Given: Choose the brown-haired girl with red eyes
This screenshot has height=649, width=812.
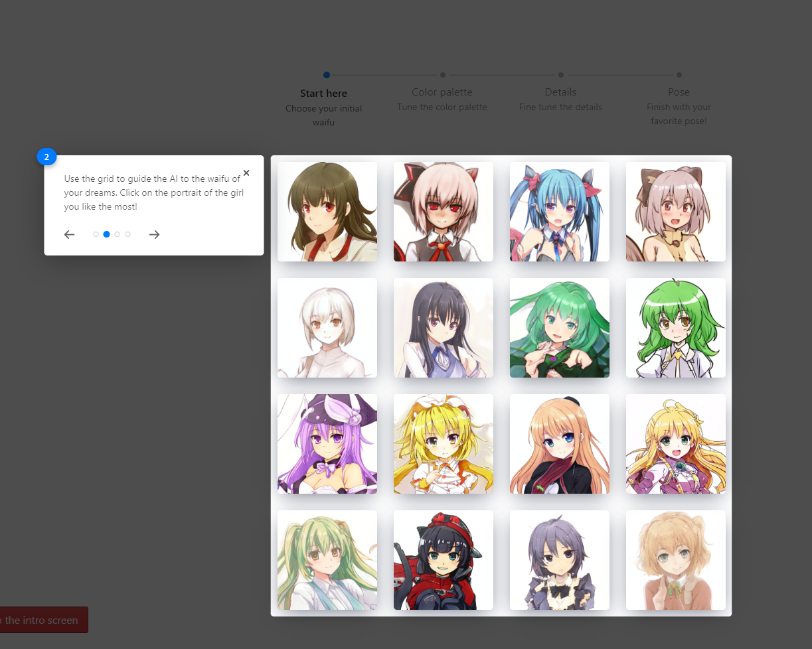Looking at the screenshot, I should 327,212.
